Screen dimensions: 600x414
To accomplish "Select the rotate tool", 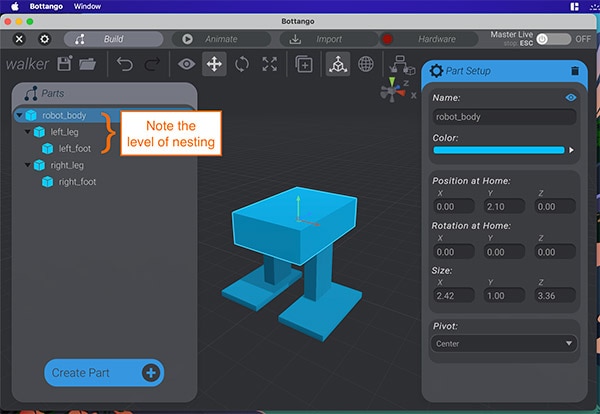I will [242, 64].
